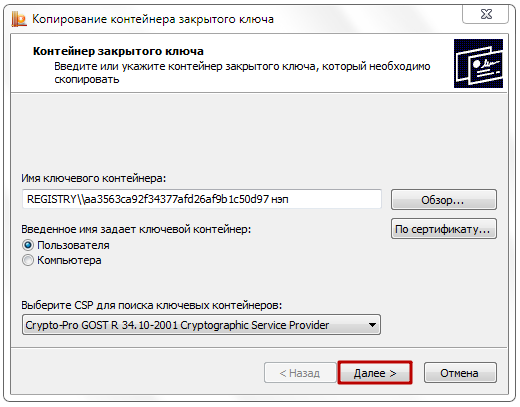Click the Введенное имя задает ключевой контейнер label
The height and width of the screenshot is (407, 520).
[x=136, y=229]
